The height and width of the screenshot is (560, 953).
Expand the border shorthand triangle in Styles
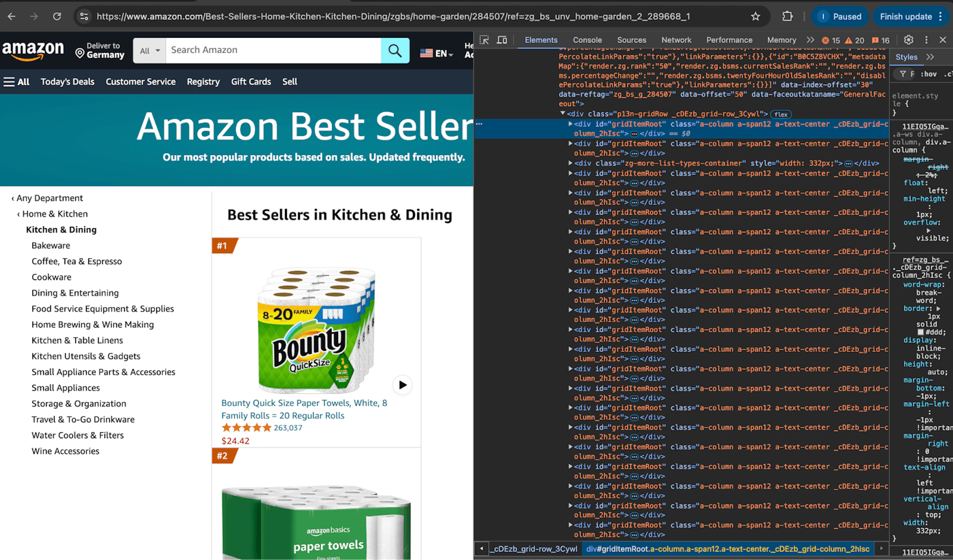tap(938, 308)
